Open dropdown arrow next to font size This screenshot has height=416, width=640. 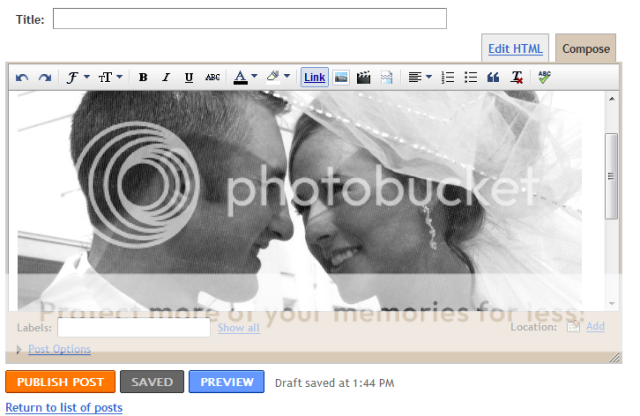(x=119, y=76)
